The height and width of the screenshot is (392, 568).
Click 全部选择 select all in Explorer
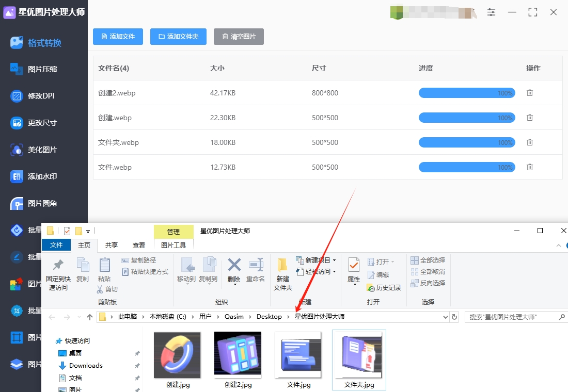click(x=428, y=260)
